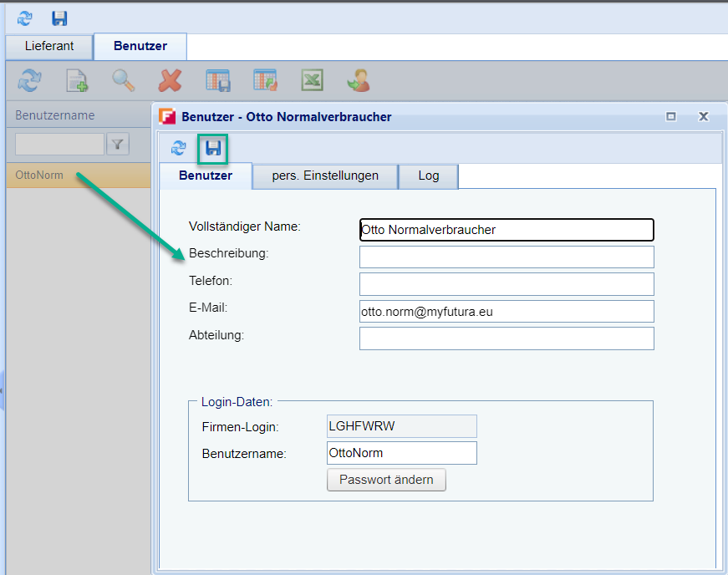Open the pers. Einstellungen tab
Screen dimensions: 728x575
pyautogui.click(x=325, y=176)
